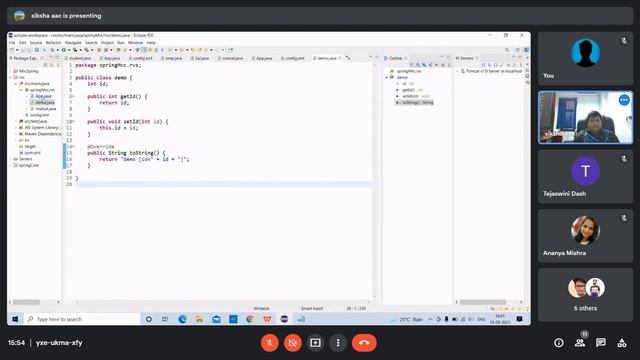The height and width of the screenshot is (360, 640).
Task: Open the Window menu in Eclipse
Action: coord(136,42)
